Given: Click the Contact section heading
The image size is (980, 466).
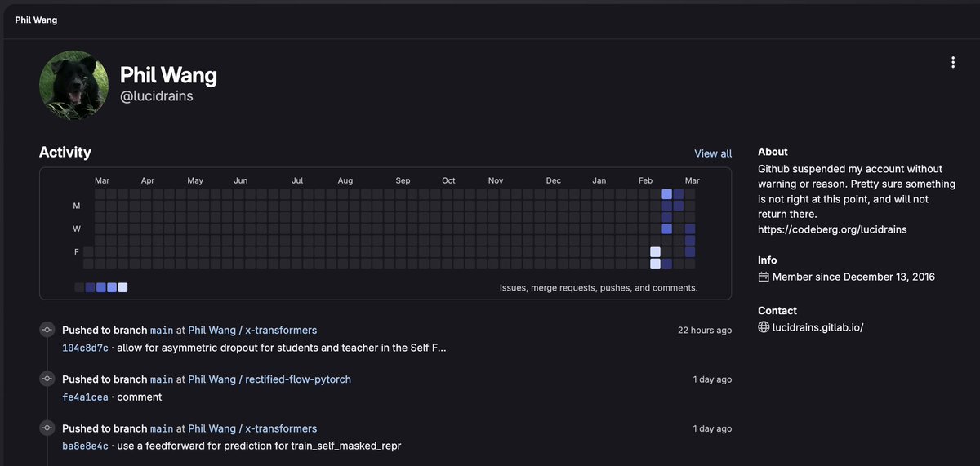Looking at the screenshot, I should point(777,311).
